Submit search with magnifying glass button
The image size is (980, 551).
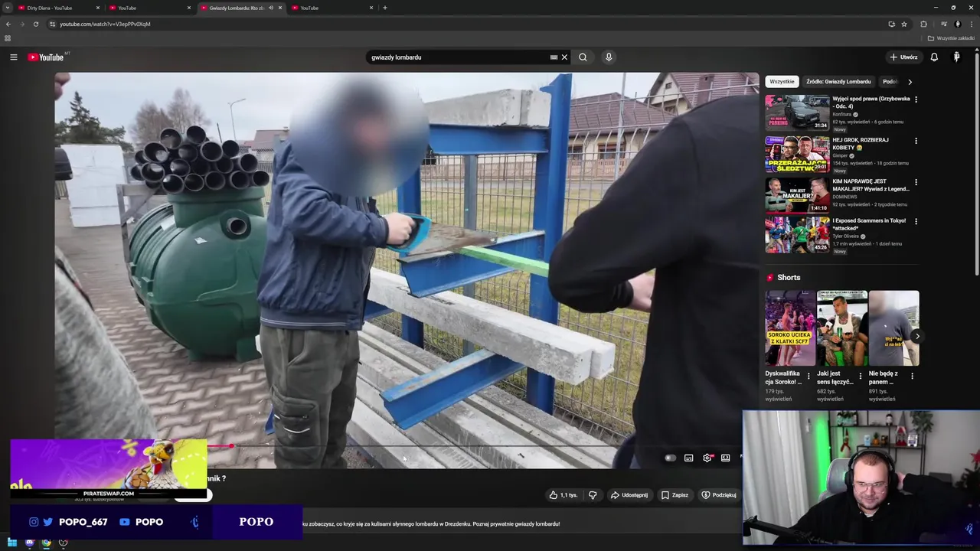583,57
